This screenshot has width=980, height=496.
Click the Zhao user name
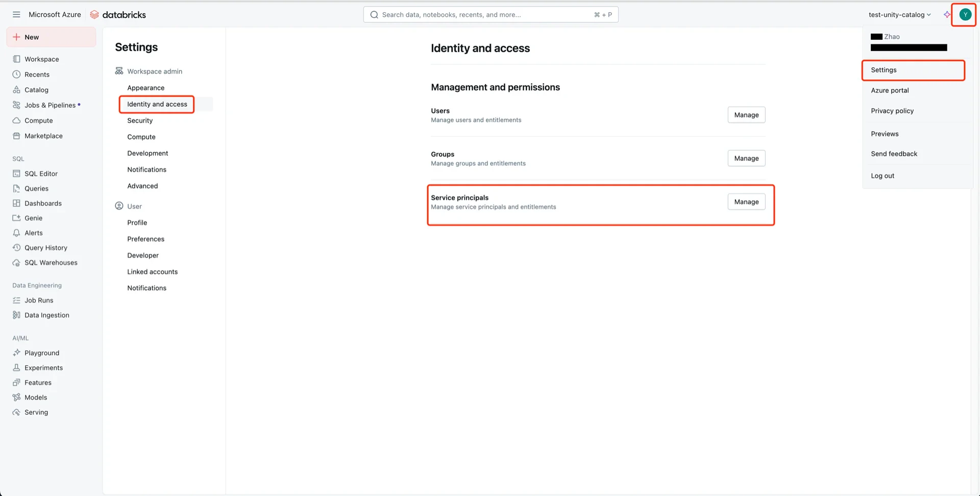tap(892, 37)
